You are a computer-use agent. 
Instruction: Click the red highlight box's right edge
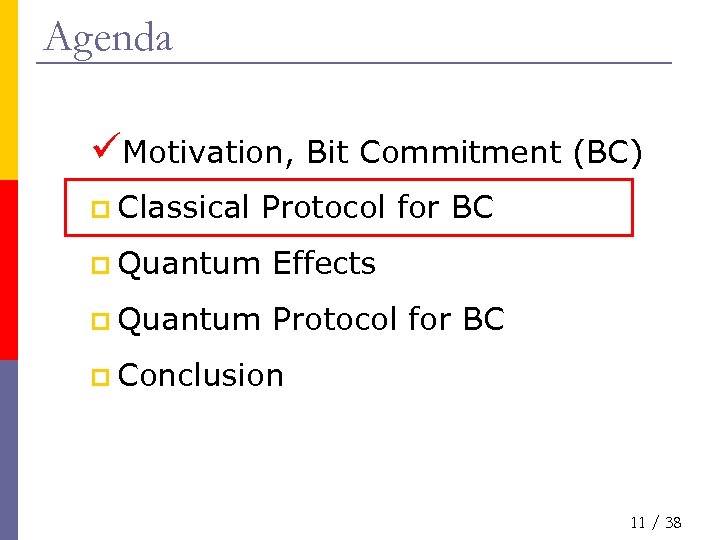[x=632, y=207]
